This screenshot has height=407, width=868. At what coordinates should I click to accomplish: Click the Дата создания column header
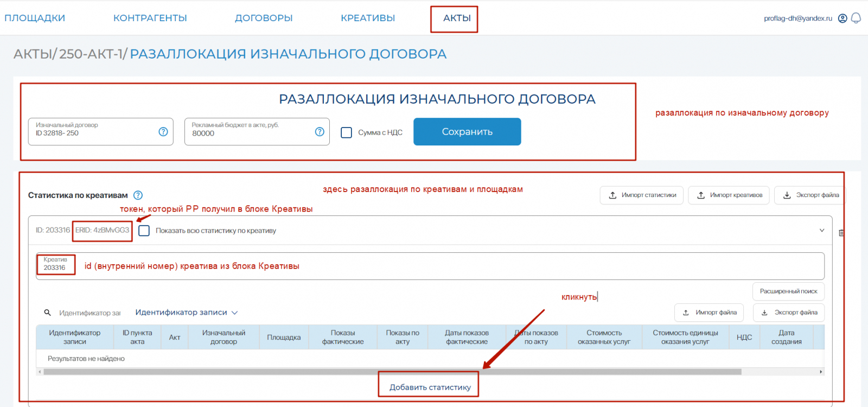tap(787, 337)
